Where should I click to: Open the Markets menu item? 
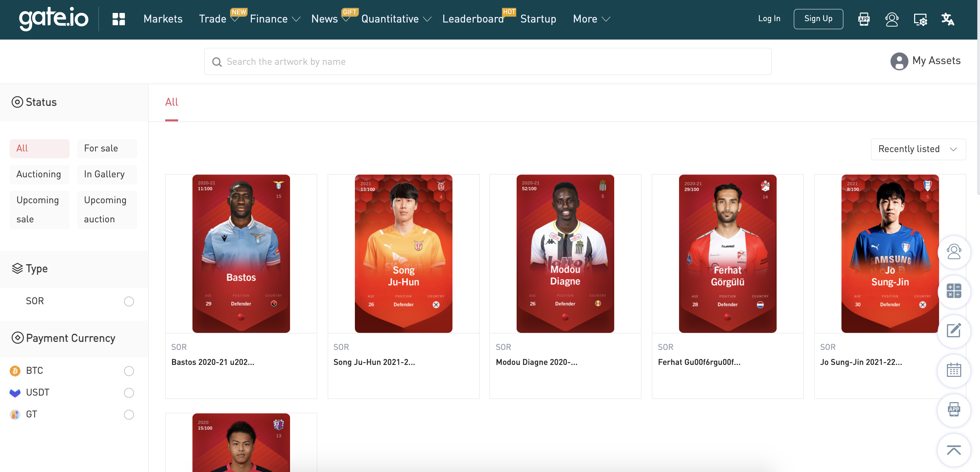(163, 19)
